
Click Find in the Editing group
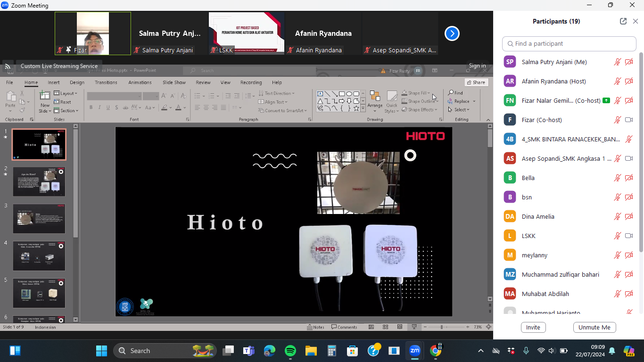click(456, 93)
